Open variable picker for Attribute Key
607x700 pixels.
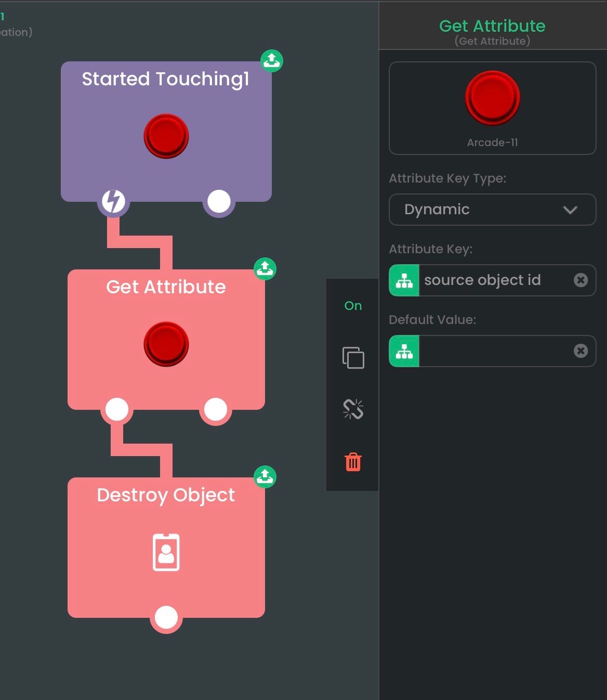coord(404,280)
